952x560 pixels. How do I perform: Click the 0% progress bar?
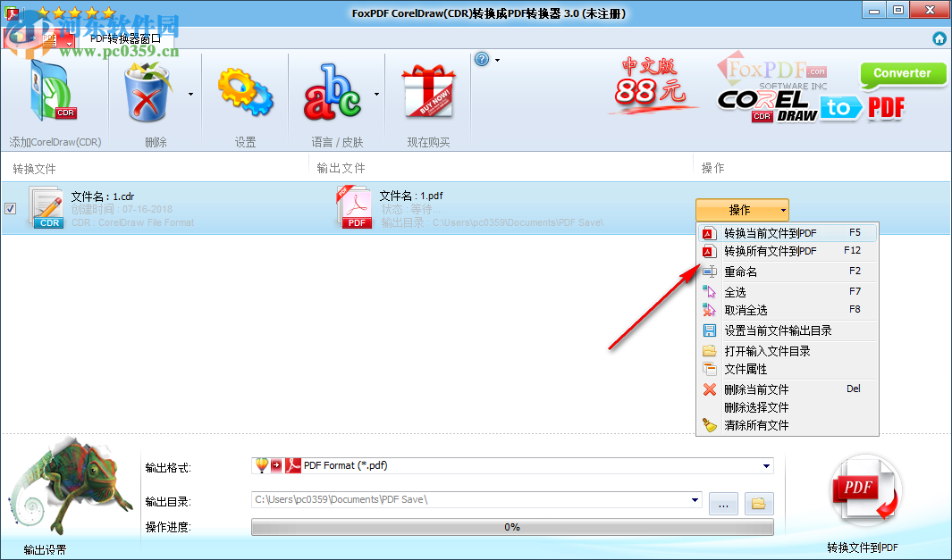pos(512,527)
